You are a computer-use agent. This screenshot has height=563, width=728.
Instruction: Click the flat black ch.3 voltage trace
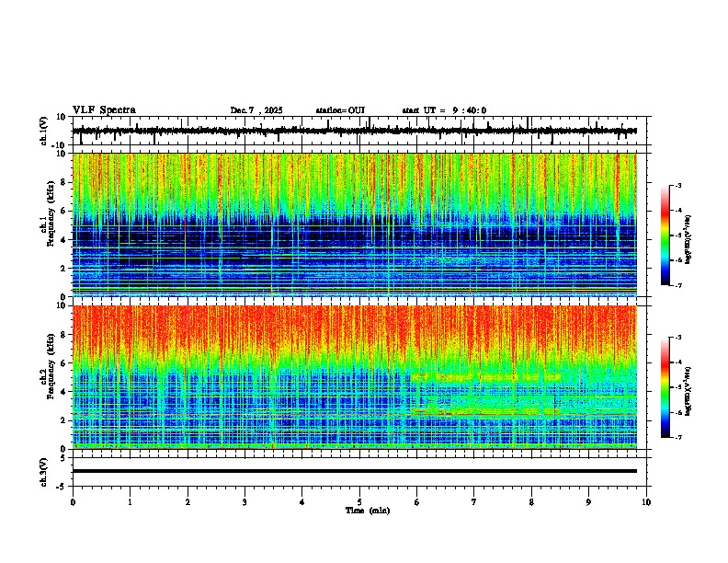click(355, 471)
